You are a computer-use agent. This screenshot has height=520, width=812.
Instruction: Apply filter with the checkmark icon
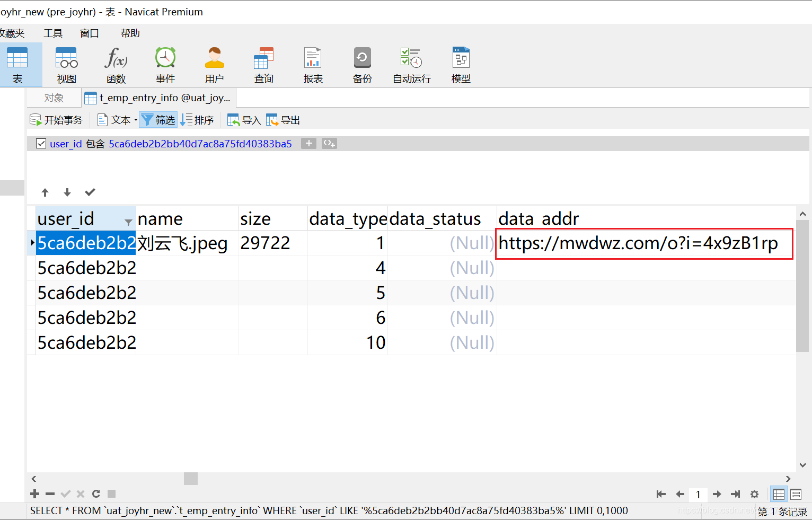click(x=90, y=192)
